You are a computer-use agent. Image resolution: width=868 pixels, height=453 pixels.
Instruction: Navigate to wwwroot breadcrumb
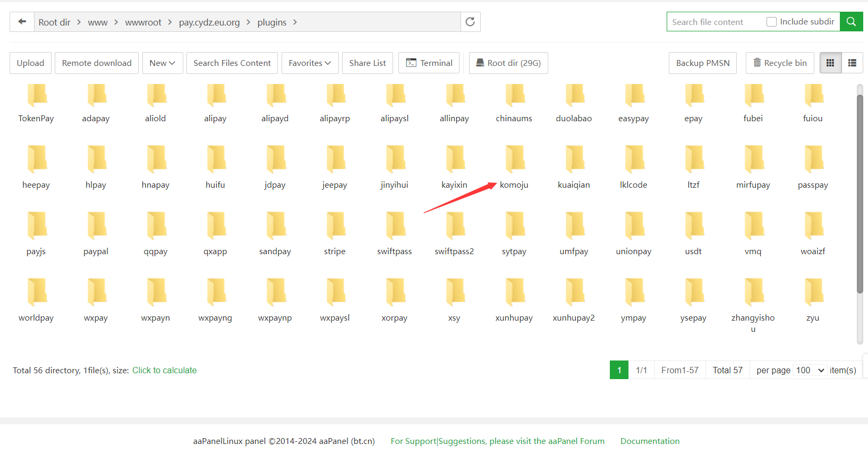[x=143, y=22]
